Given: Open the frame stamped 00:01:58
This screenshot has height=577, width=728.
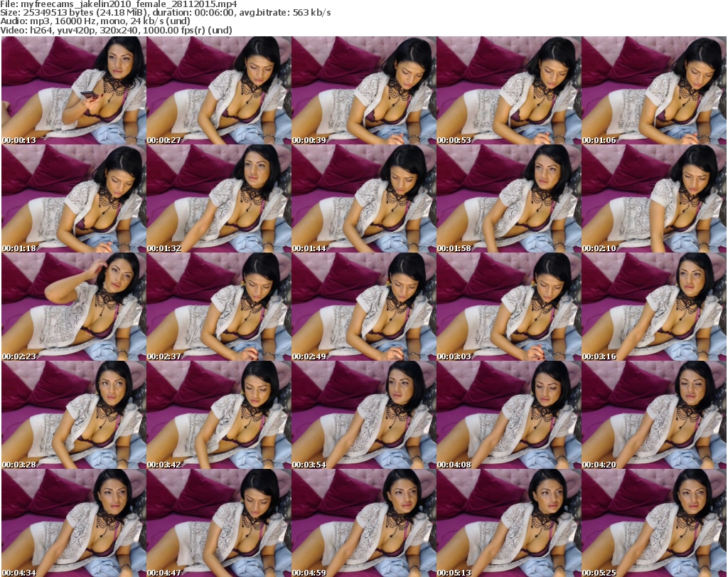Looking at the screenshot, I should click(508, 198).
